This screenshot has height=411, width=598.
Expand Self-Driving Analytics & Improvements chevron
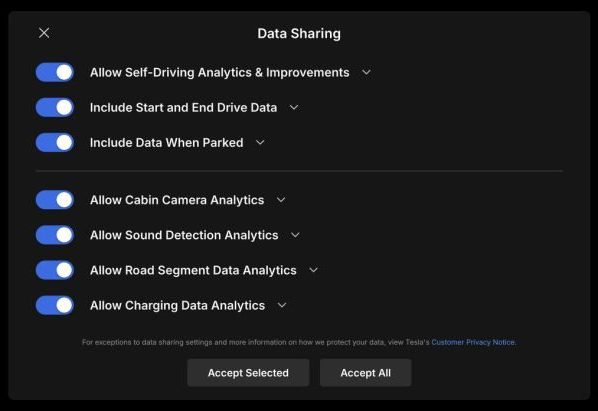click(x=366, y=72)
